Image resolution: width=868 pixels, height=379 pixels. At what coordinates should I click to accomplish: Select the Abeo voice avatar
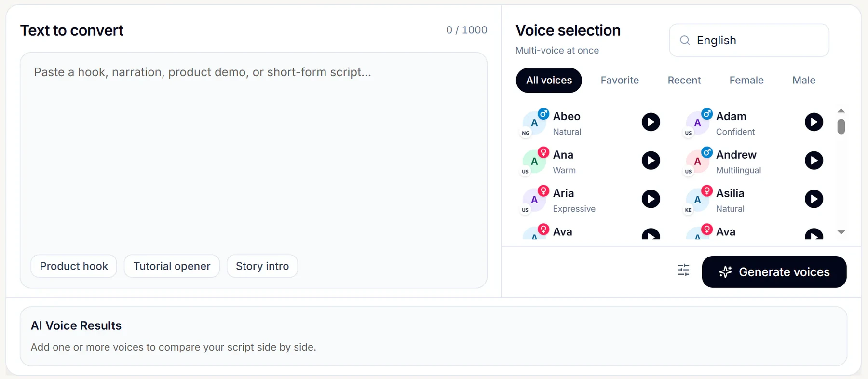click(x=534, y=123)
